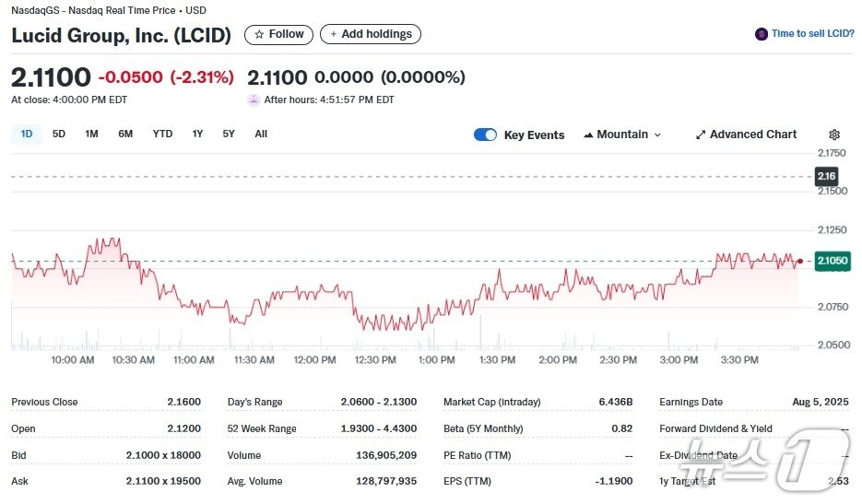Click the star icon in Follow

[x=259, y=34]
